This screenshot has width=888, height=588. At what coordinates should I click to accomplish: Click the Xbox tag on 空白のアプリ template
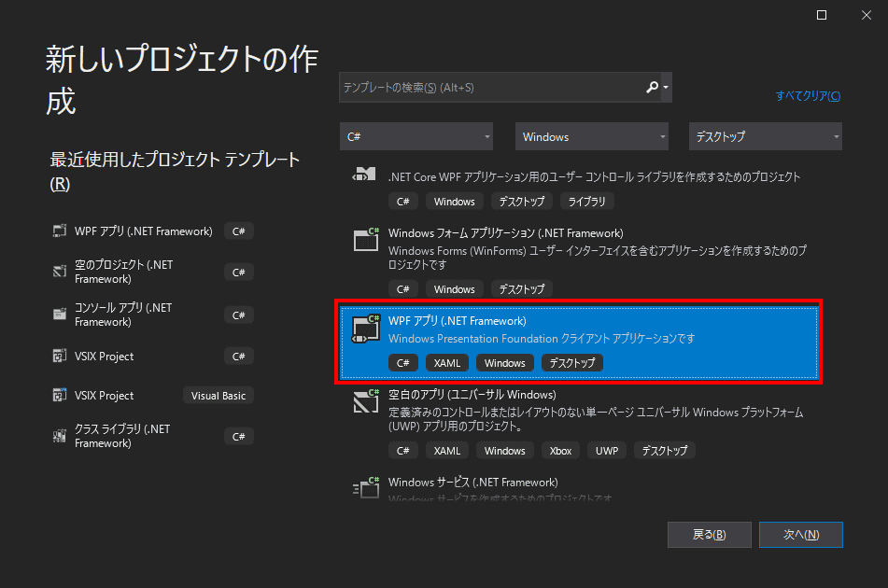[x=560, y=451]
